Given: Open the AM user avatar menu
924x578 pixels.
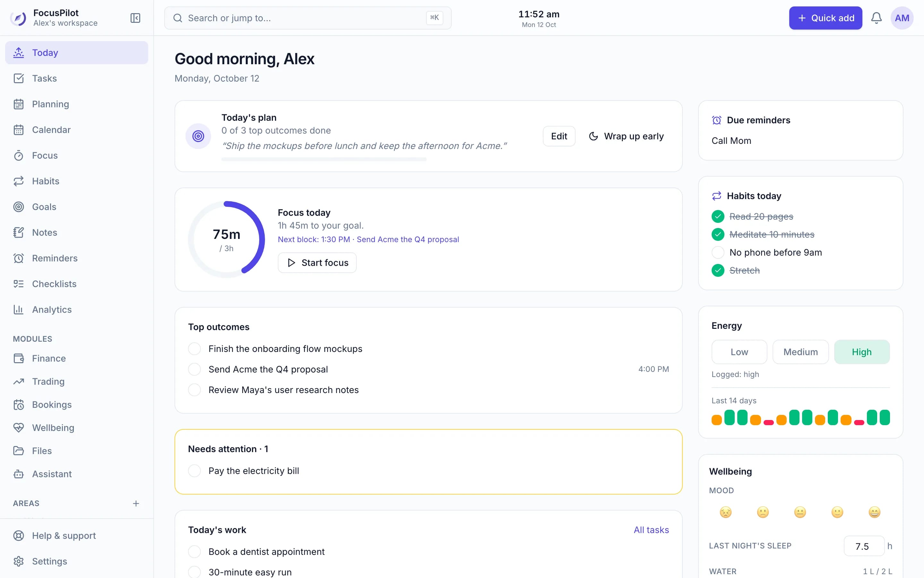Looking at the screenshot, I should point(902,18).
